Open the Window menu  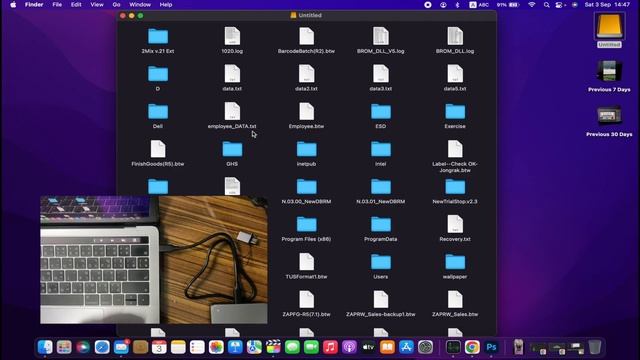point(140,5)
